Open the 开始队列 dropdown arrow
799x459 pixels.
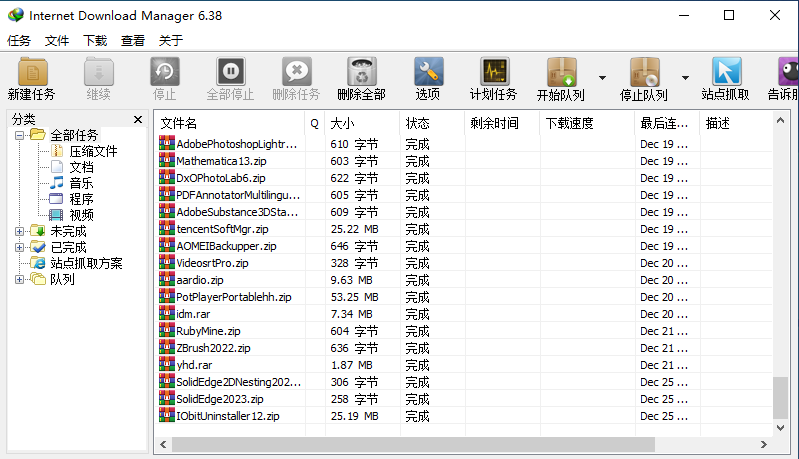point(602,77)
